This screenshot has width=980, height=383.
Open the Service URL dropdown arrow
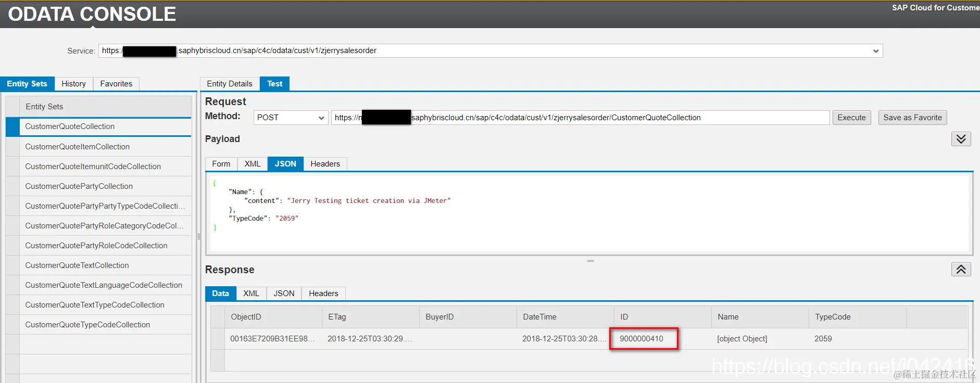pyautogui.click(x=875, y=51)
